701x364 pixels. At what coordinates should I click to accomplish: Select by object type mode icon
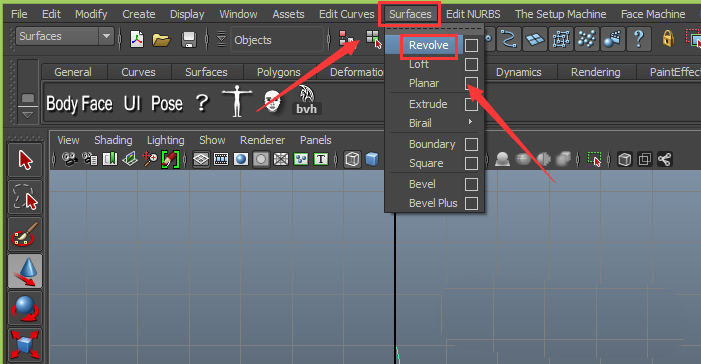(x=373, y=39)
